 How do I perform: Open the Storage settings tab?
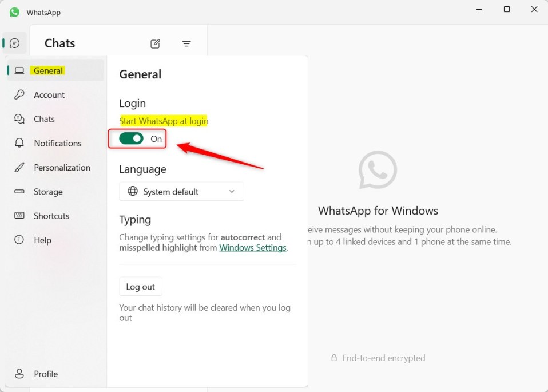tap(55, 192)
